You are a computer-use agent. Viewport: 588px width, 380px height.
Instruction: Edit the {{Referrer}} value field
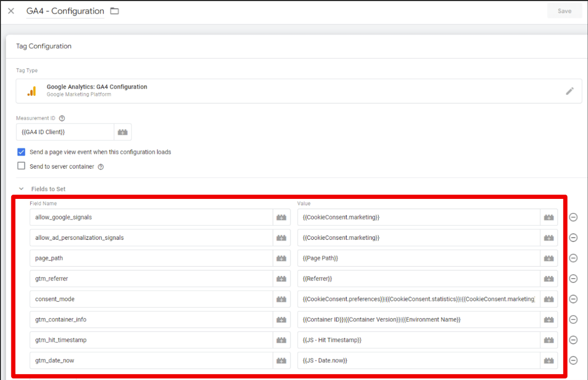[419, 279]
